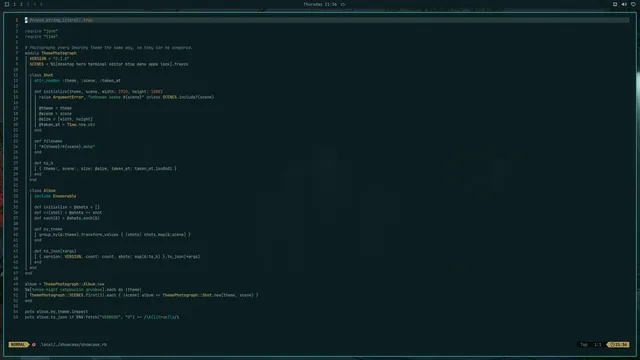This screenshot has height=360, width=640.
Task: Click the def filename line
Action: (48, 141)
